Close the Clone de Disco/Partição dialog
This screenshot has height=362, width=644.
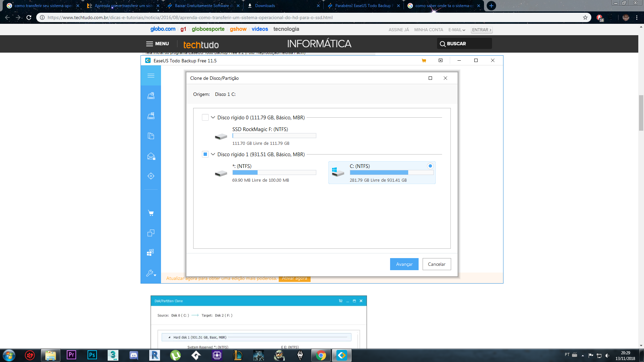[445, 78]
